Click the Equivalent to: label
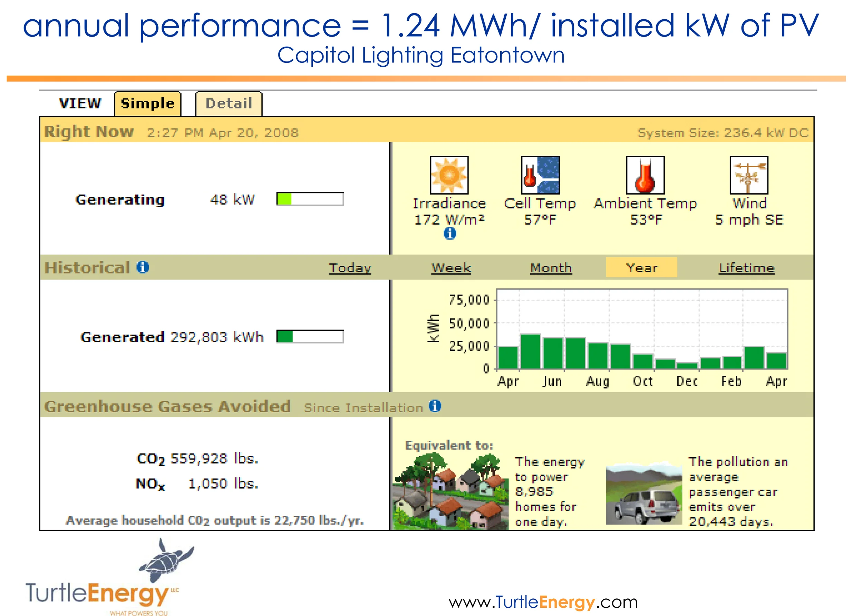Image resolution: width=863 pixels, height=616 pixels. point(449,445)
